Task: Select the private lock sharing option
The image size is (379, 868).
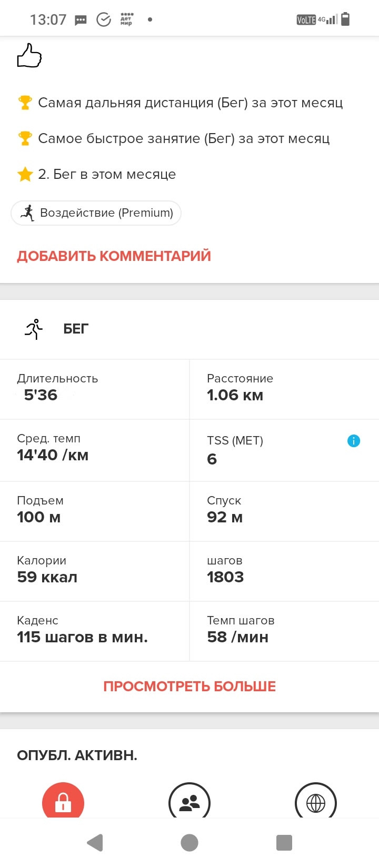Action: point(63,801)
